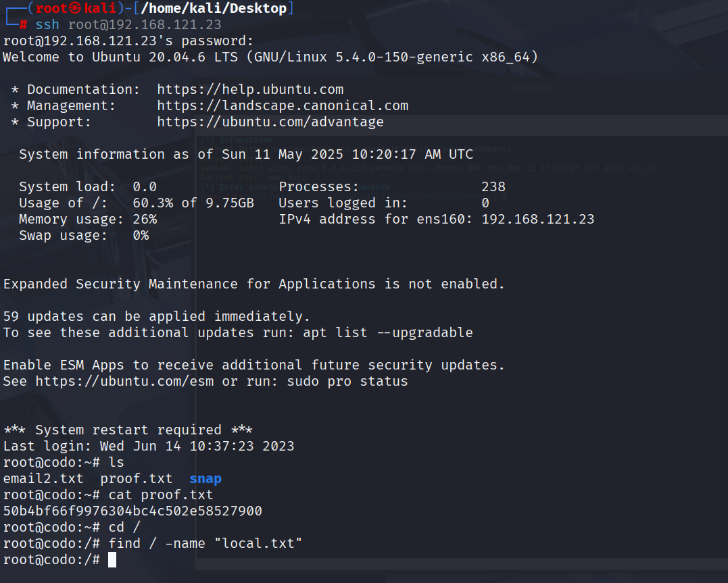Viewport: 728px width, 583px height.
Task: Click the blue snap directory name
Action: (x=205, y=478)
